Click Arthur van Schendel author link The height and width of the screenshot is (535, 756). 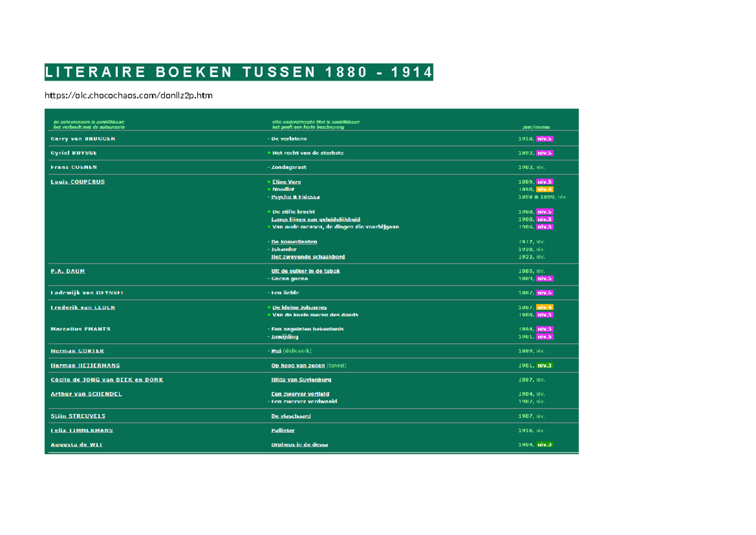pos(86,394)
